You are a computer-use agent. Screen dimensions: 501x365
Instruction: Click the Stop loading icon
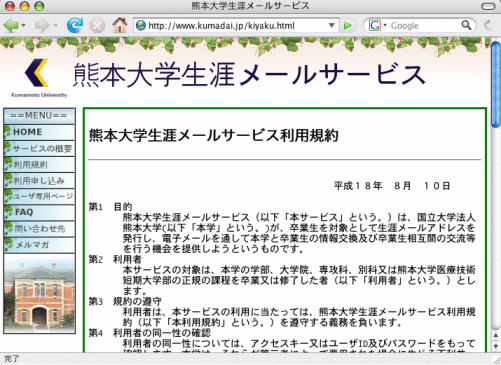[x=97, y=25]
